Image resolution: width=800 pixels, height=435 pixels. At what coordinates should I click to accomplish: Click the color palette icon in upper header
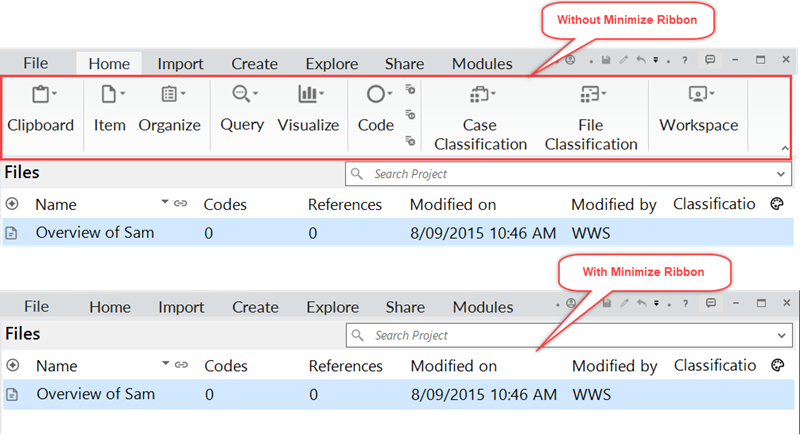[x=777, y=204]
